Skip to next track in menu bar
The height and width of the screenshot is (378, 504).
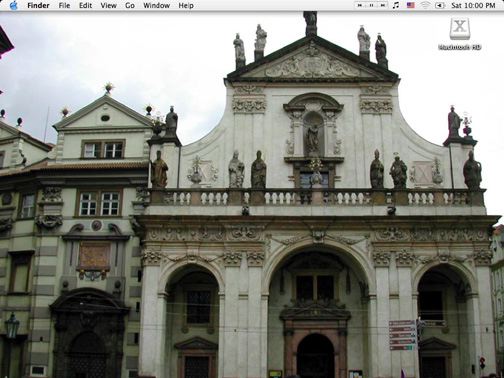pyautogui.click(x=383, y=5)
